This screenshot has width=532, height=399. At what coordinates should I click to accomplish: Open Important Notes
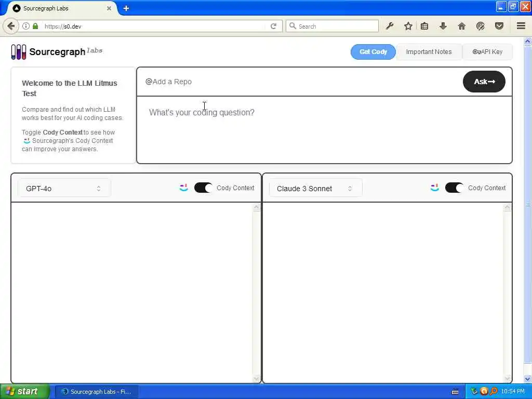point(429,52)
